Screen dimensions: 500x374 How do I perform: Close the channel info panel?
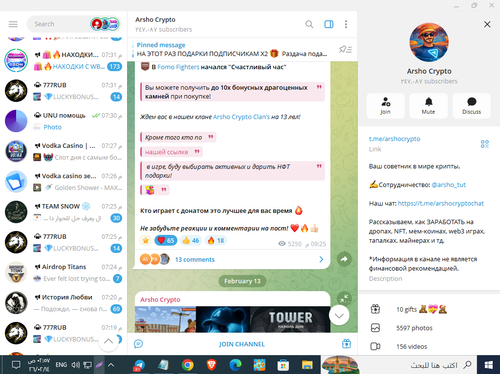click(487, 24)
